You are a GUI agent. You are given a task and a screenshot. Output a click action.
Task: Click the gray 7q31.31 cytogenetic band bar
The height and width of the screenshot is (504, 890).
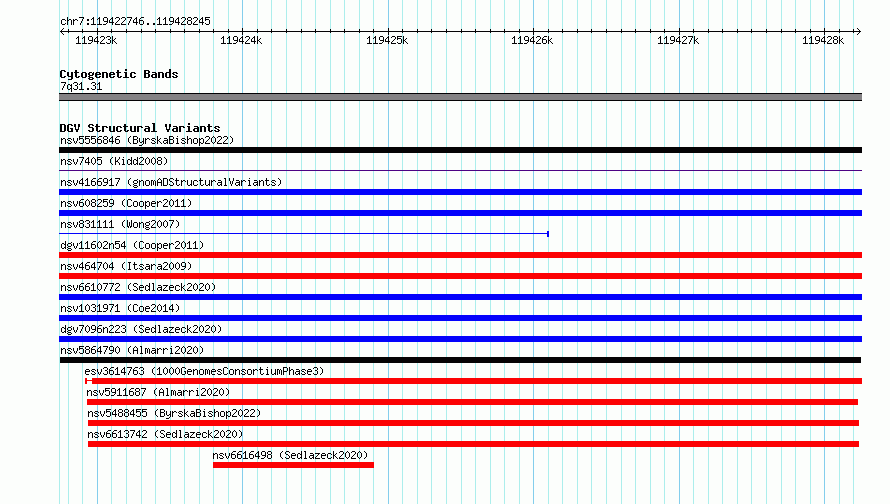click(460, 97)
